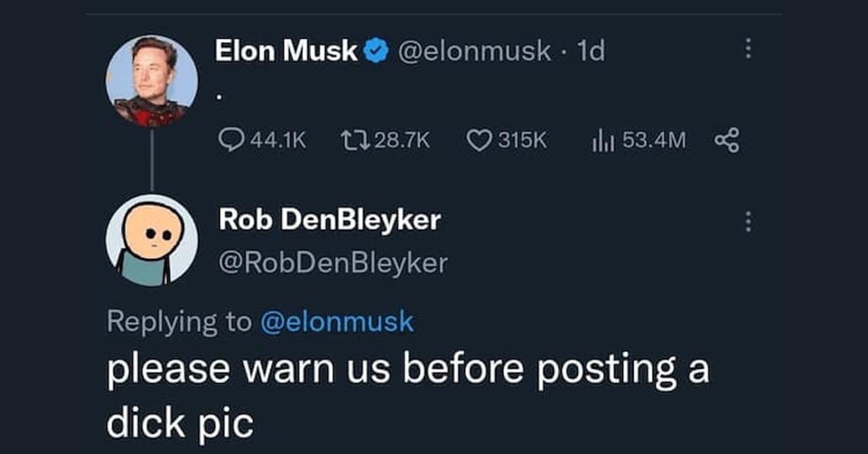Click the 1d timestamp on Elon Musk's tweet

click(590, 50)
